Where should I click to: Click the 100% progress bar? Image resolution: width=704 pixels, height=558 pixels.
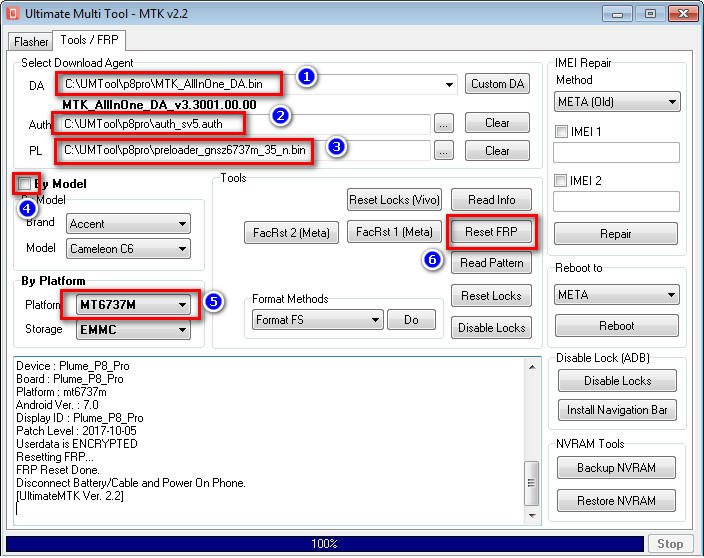pyautogui.click(x=325, y=544)
